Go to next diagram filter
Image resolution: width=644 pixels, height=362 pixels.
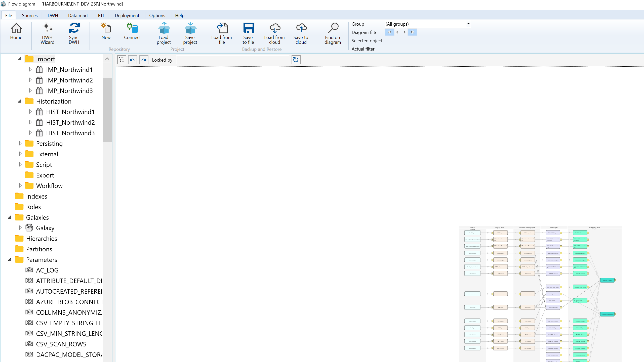[x=405, y=32]
